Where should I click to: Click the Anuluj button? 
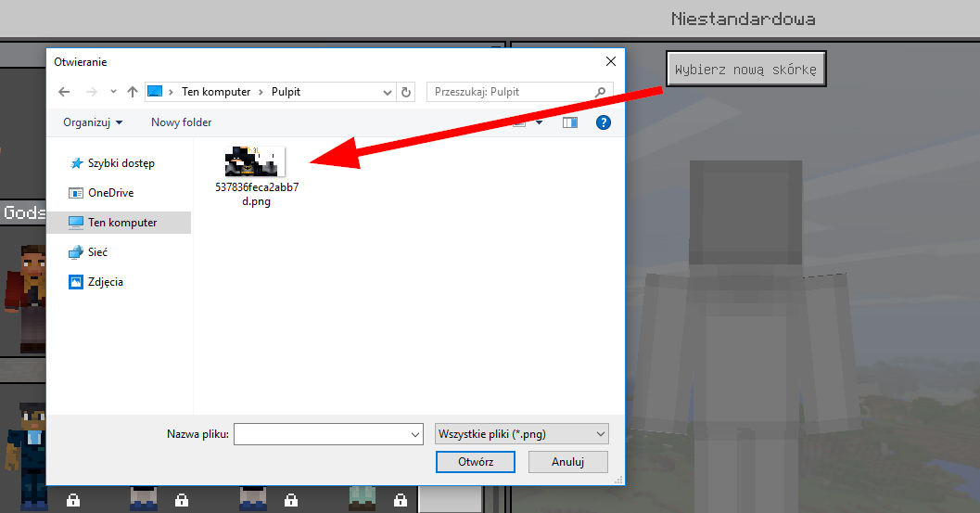[x=567, y=462]
